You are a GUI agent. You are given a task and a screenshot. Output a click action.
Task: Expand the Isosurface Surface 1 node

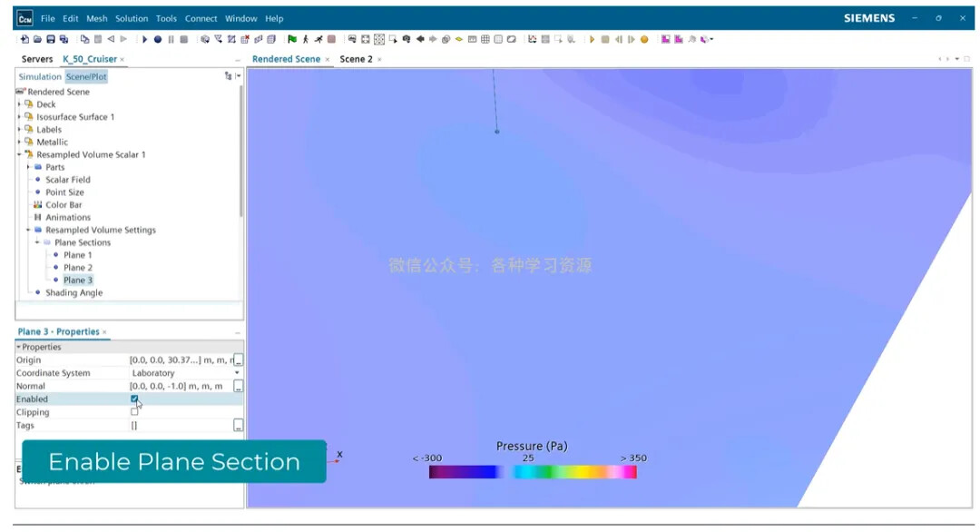pos(19,117)
